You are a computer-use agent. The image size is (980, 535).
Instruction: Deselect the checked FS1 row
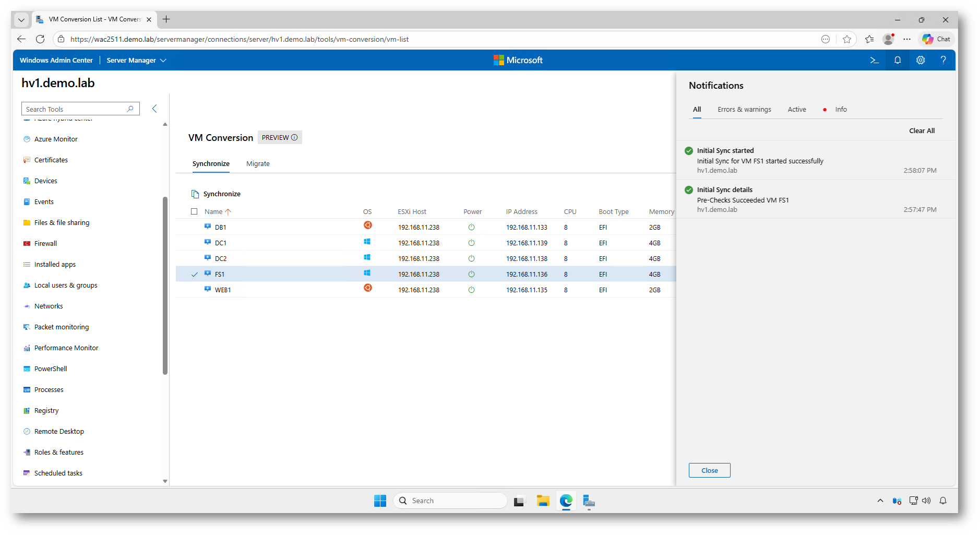(x=195, y=275)
